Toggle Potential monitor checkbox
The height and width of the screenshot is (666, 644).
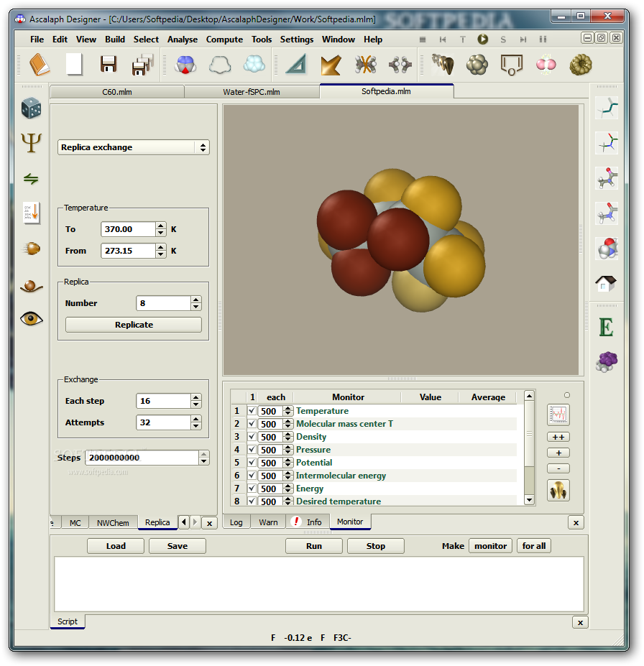(252, 463)
